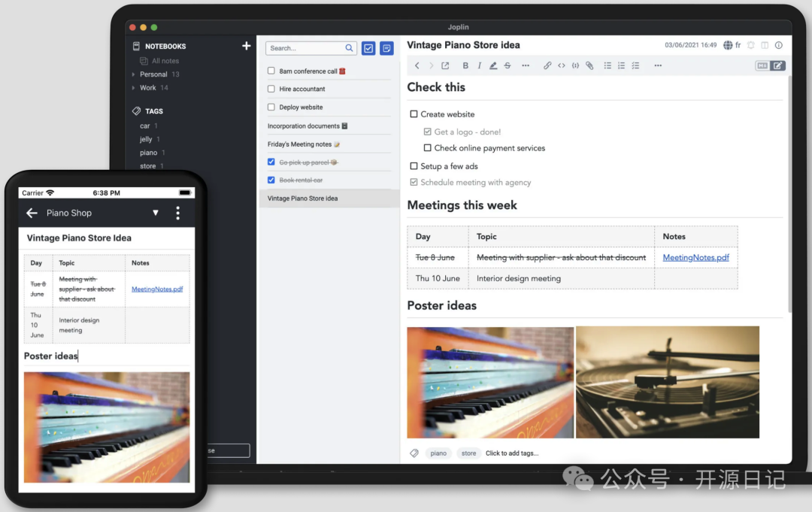Screen dimensions: 812x512
Task: Uncheck Book rental car to-do
Action: pos(271,180)
